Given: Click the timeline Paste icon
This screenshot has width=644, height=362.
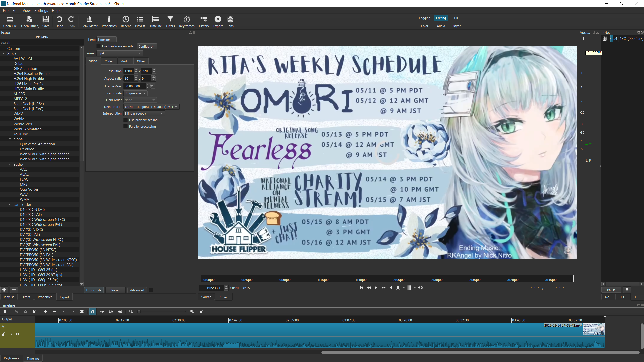Looking at the screenshot, I should [x=34, y=312].
